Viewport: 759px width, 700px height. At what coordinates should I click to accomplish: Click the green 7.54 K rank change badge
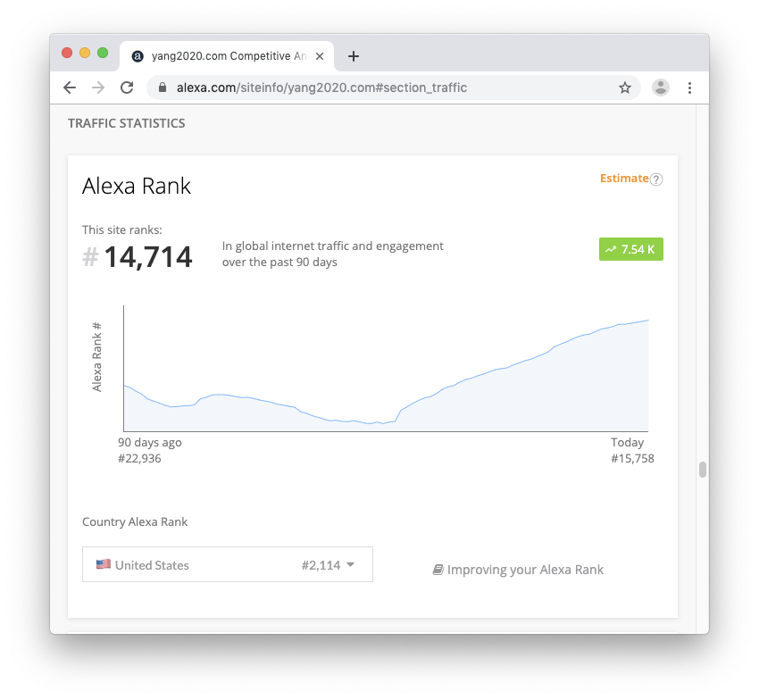[630, 249]
